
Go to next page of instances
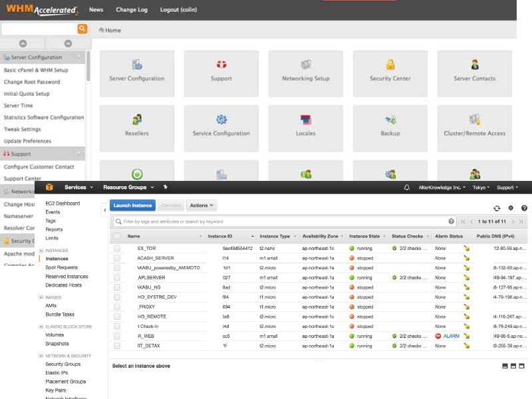[513, 221]
